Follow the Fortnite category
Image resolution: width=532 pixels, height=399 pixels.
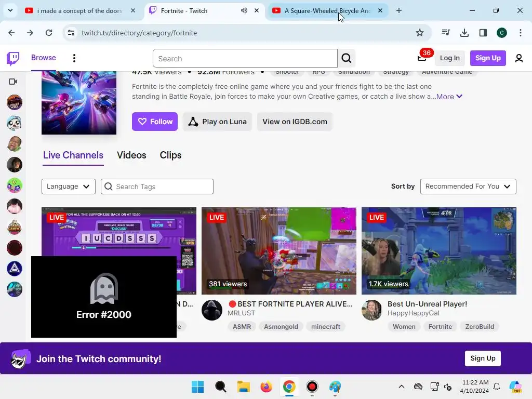point(155,122)
